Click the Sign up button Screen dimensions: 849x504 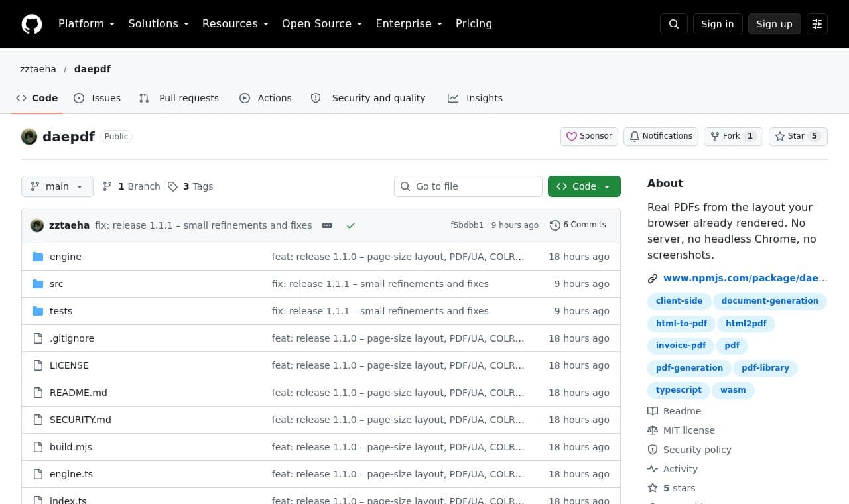(x=775, y=24)
